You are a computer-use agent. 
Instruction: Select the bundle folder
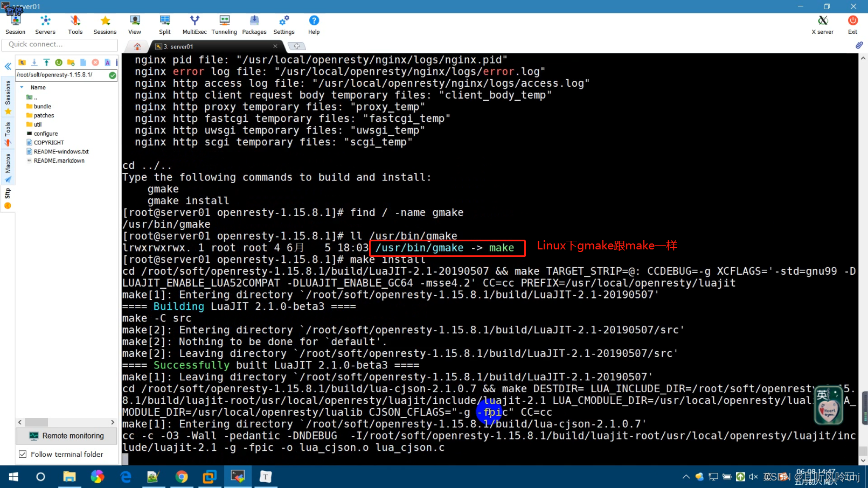(x=39, y=107)
